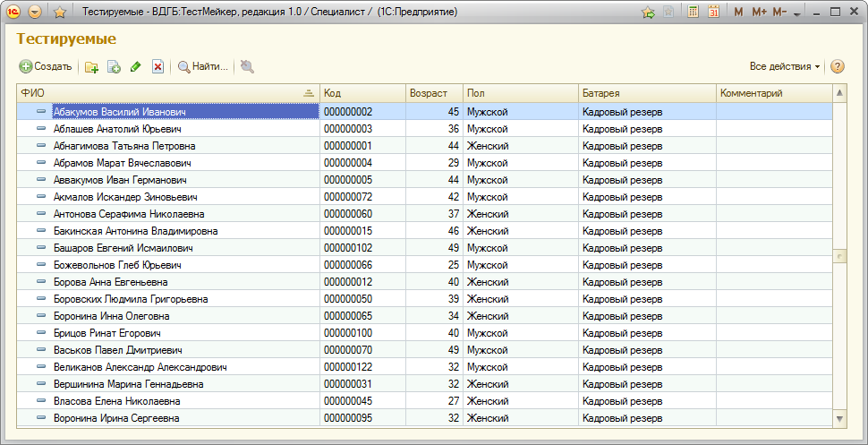Click the scroll down arrow of the list
Viewport: 868px width, 445px height.
[839, 418]
